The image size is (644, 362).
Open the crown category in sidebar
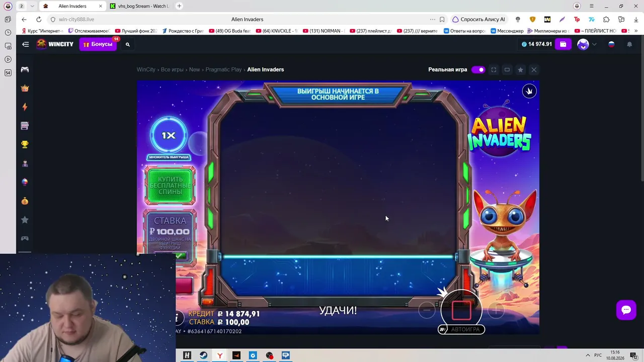25,88
